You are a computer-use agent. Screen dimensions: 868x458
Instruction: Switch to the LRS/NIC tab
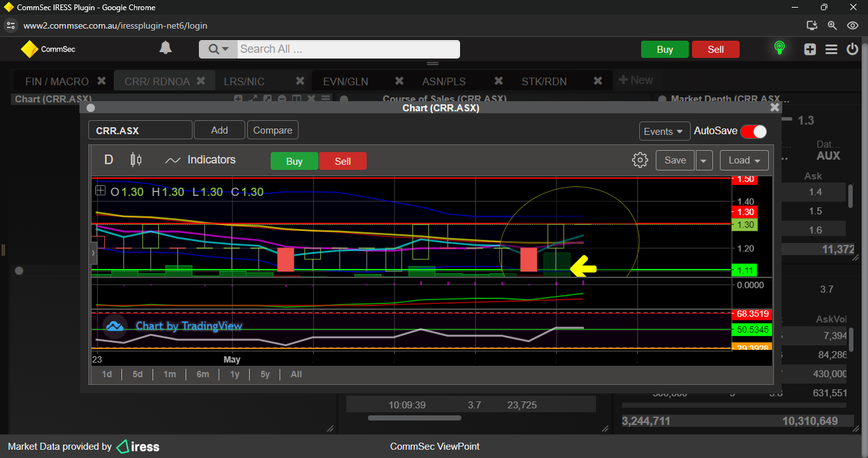coord(244,81)
